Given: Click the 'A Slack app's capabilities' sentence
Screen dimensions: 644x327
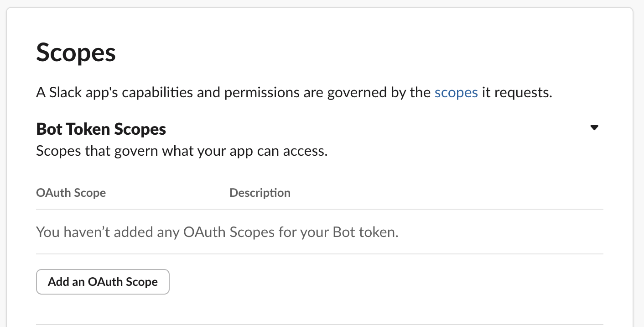Looking at the screenshot, I should (137, 93).
